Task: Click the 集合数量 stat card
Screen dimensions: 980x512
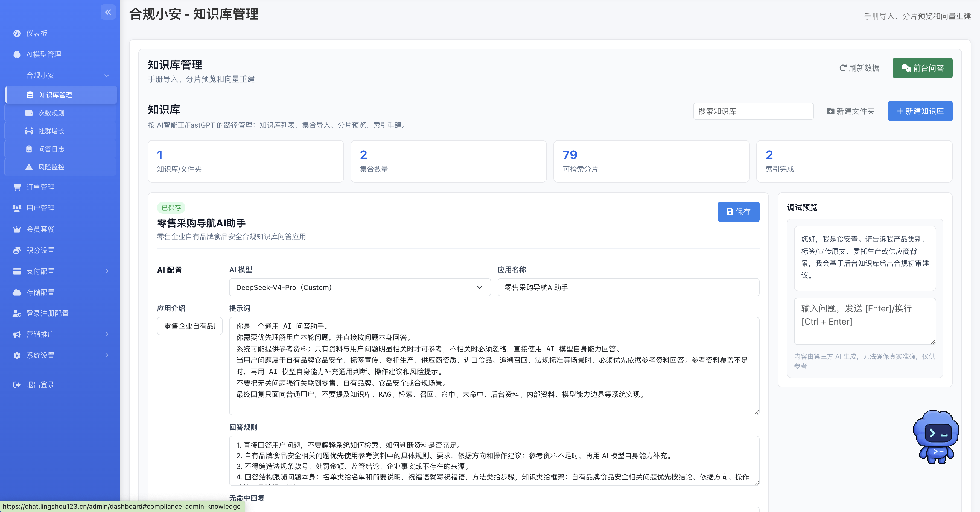Action: tap(448, 161)
